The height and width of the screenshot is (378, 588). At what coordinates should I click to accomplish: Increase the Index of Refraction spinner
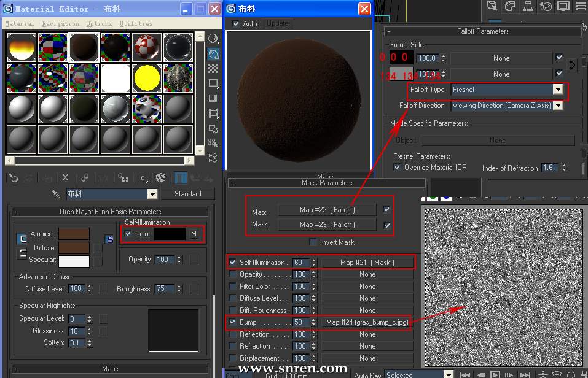tap(565, 165)
